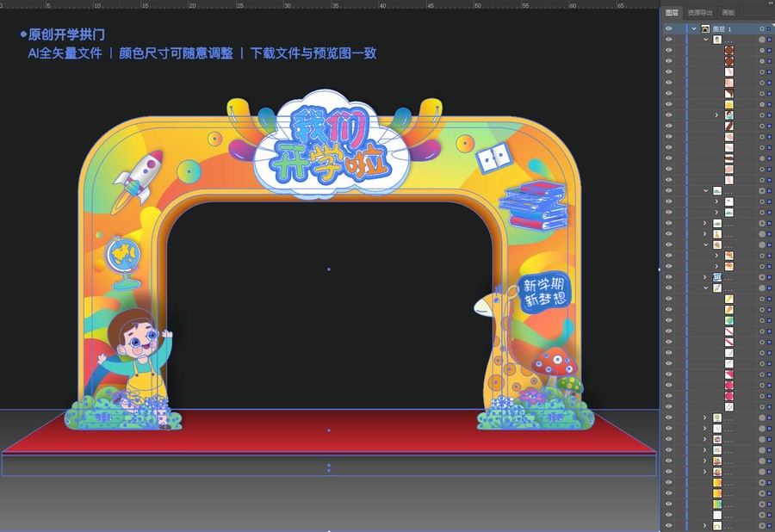Select the 新学期新梦想 sign on canvas
The image size is (775, 532).
pyautogui.click(x=543, y=292)
